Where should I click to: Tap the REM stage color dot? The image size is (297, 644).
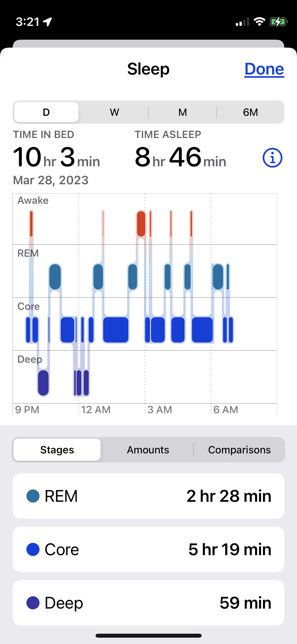coord(33,496)
